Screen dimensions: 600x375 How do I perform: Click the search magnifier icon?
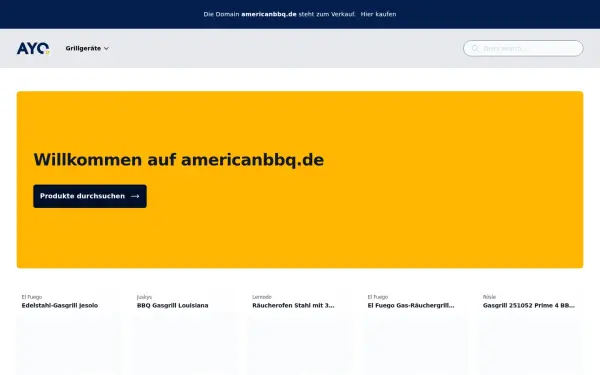tap(475, 48)
